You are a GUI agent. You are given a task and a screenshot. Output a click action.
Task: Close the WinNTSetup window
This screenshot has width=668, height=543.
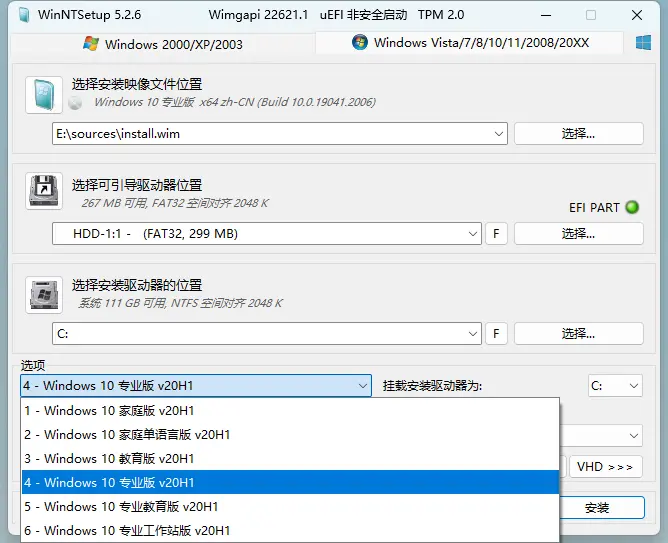[637, 15]
